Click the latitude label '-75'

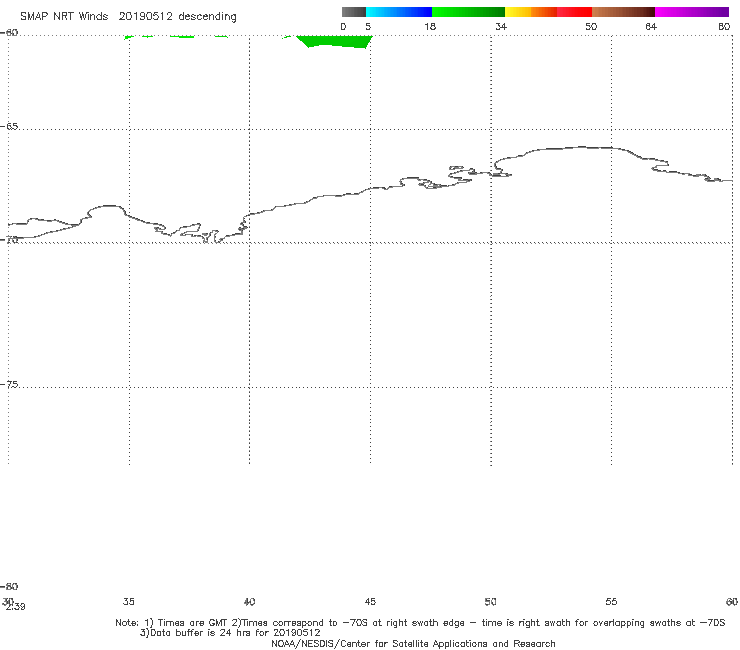pyautogui.click(x=9, y=385)
